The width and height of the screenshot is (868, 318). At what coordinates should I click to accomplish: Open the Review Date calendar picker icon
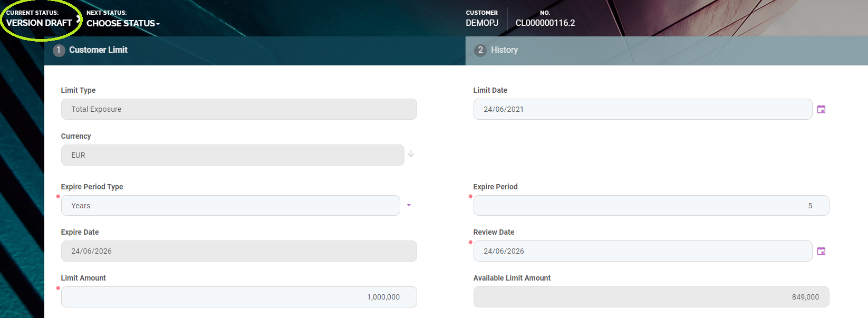click(821, 251)
